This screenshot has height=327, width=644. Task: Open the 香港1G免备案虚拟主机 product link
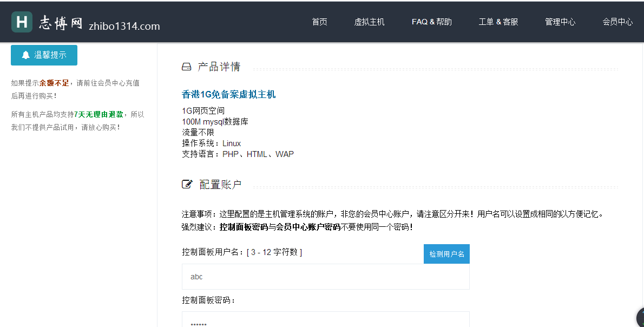tap(228, 95)
